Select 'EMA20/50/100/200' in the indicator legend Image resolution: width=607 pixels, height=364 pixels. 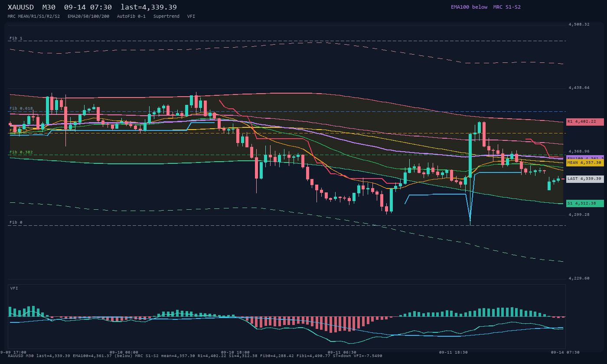[x=88, y=16]
